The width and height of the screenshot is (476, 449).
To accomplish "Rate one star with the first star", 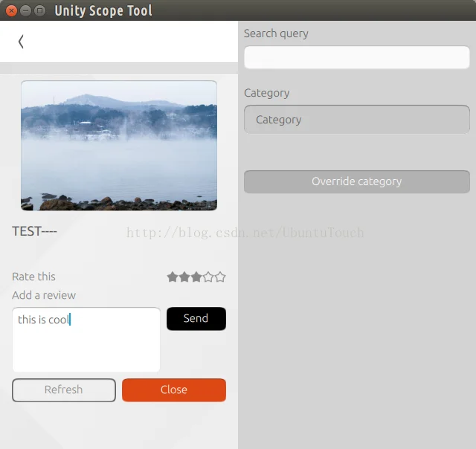I will click(x=173, y=277).
